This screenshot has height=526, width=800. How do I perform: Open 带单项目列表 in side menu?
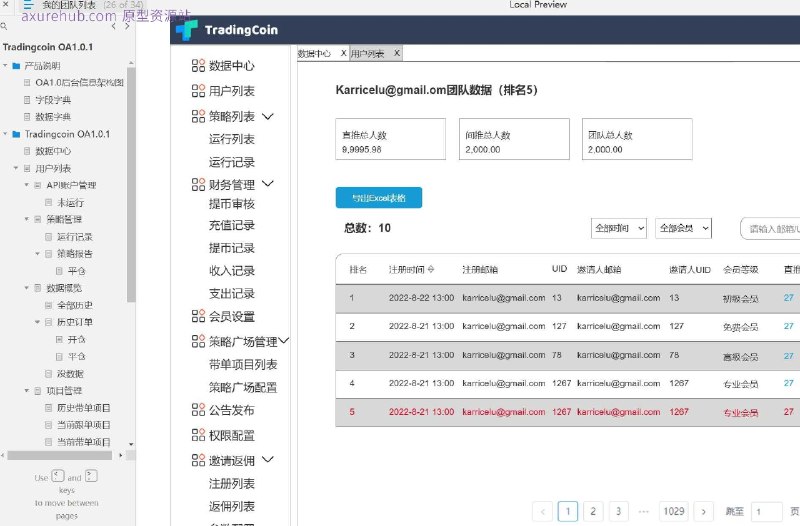coord(243,365)
